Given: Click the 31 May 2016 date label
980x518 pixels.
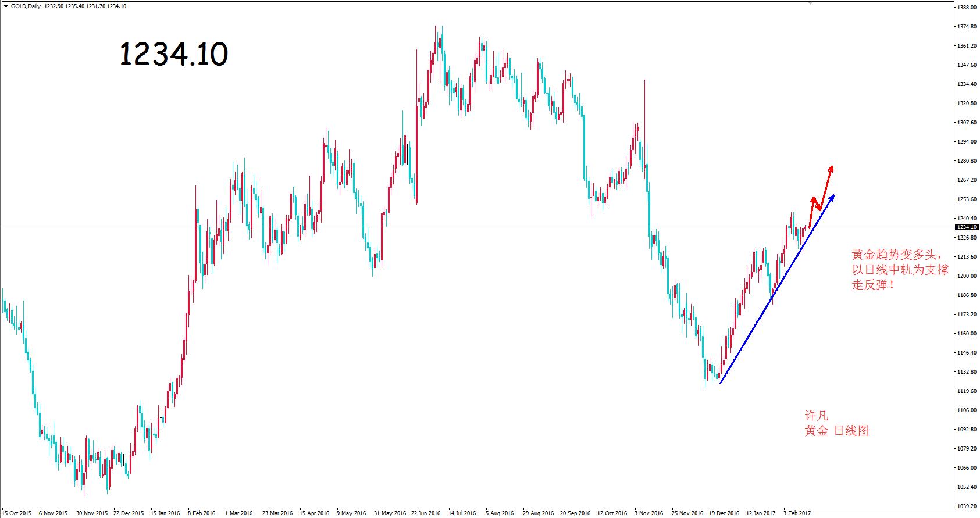Looking at the screenshot, I should point(389,513).
